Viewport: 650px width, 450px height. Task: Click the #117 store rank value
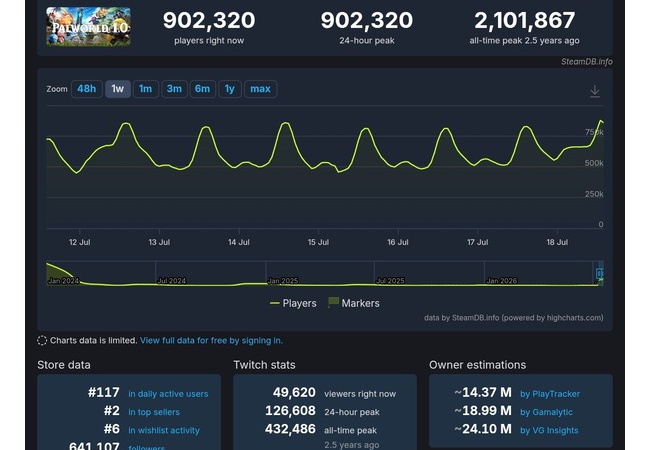click(104, 392)
